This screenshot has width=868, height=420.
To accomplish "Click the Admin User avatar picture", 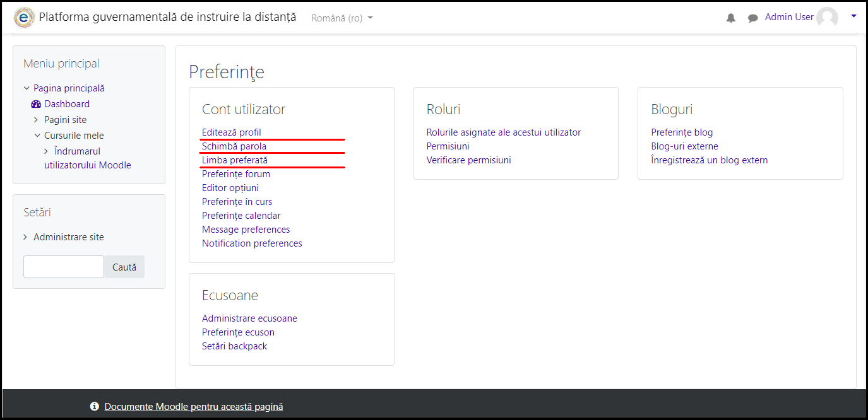I will [827, 18].
